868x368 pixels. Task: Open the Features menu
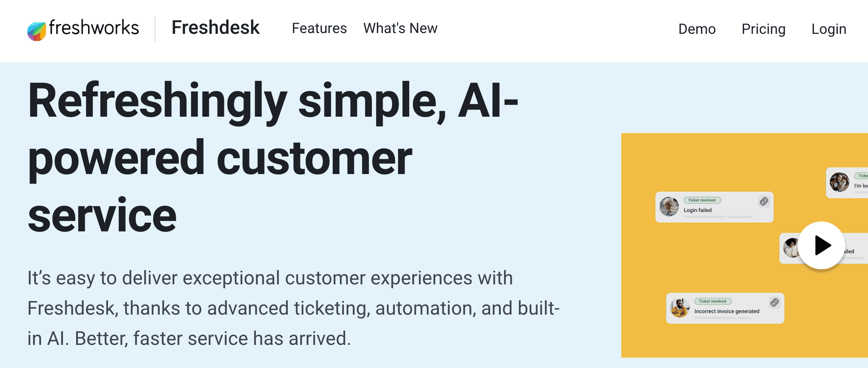319,28
